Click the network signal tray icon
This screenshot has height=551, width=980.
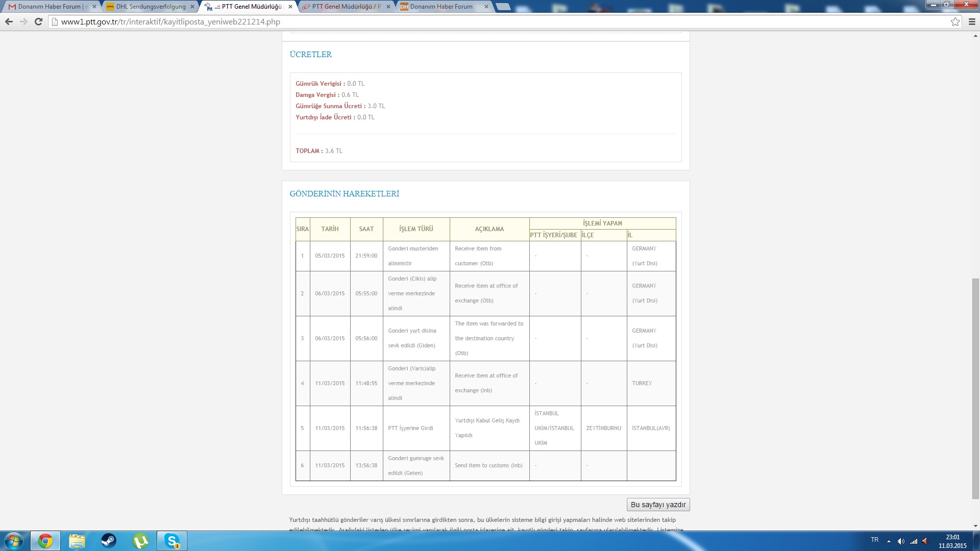[x=914, y=541]
